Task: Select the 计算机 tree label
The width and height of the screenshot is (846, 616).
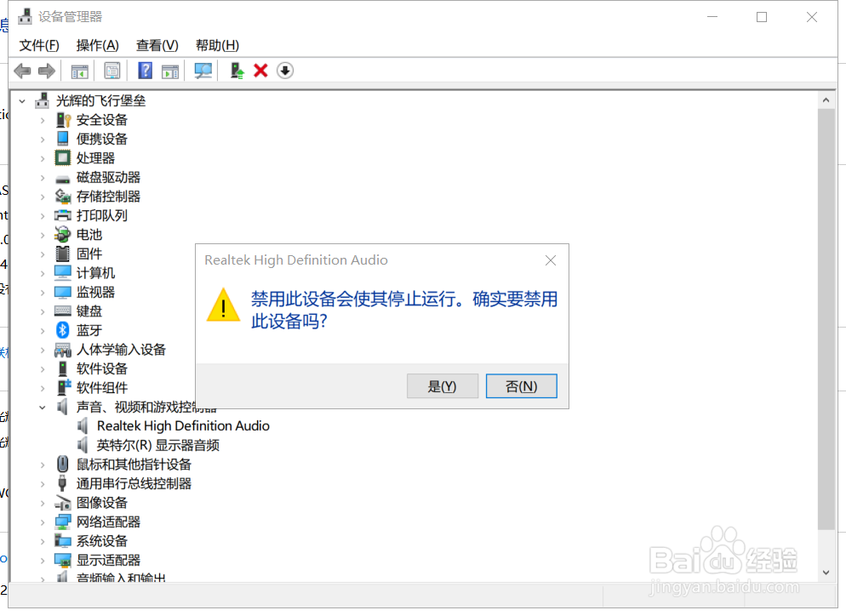Action: tap(95, 273)
